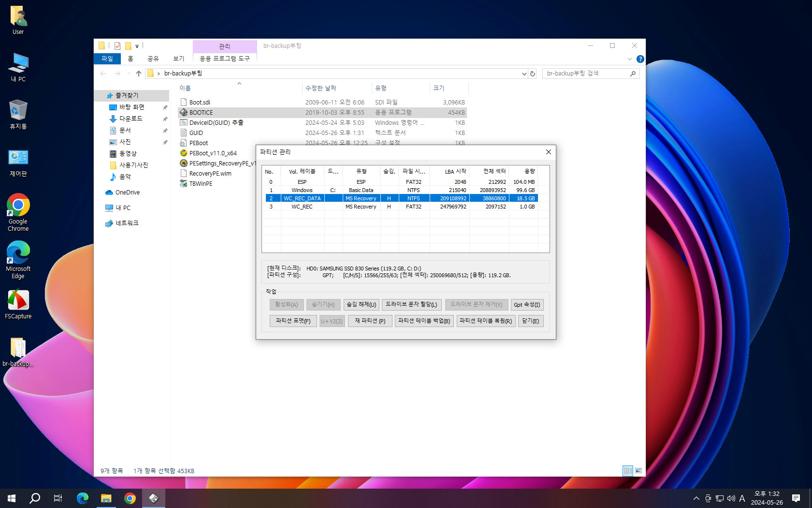Click the Windows Start button

(x=12, y=498)
